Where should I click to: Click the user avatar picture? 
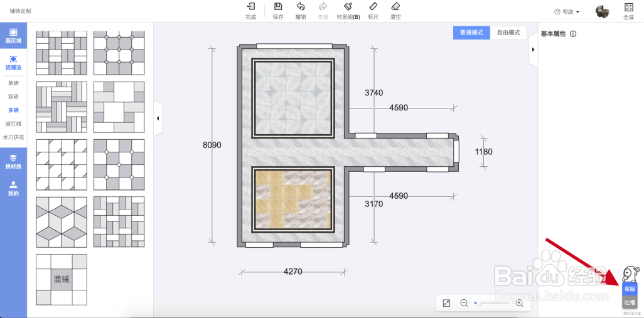click(602, 11)
